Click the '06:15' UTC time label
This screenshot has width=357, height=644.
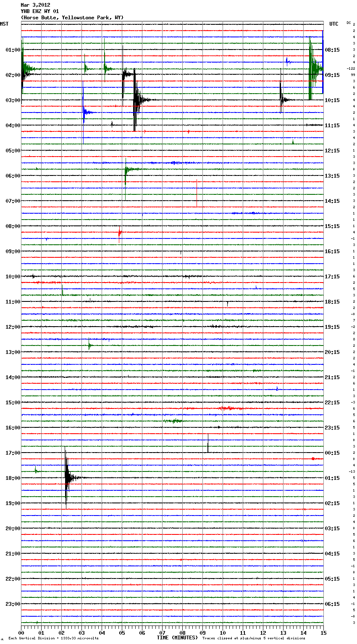pyautogui.click(x=332, y=604)
